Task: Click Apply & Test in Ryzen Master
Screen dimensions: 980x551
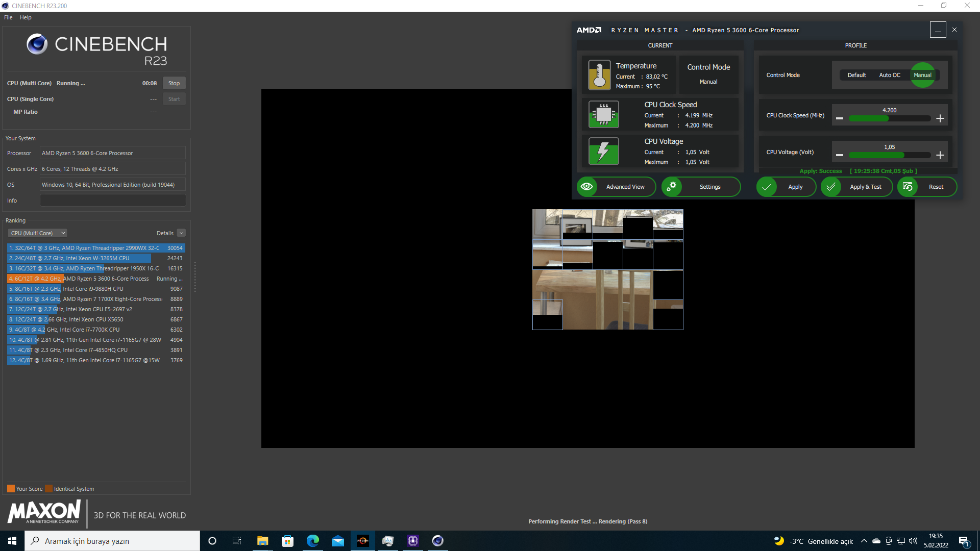Action: point(856,187)
